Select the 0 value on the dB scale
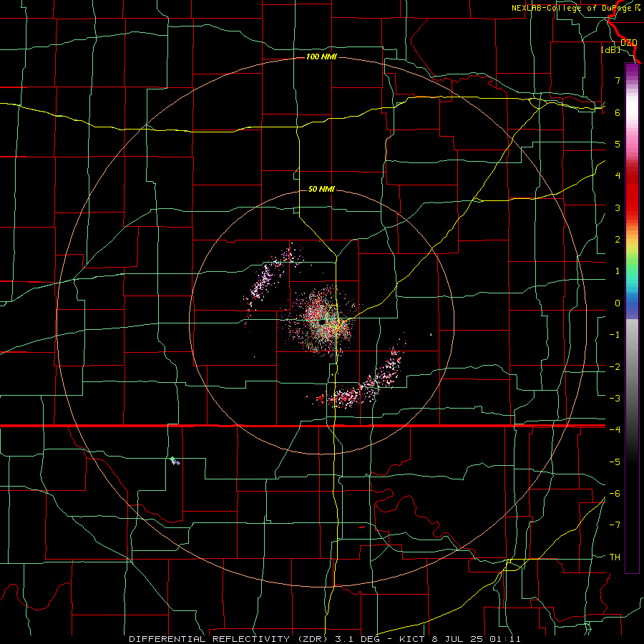Viewport: 644px width, 644px height. (618, 303)
